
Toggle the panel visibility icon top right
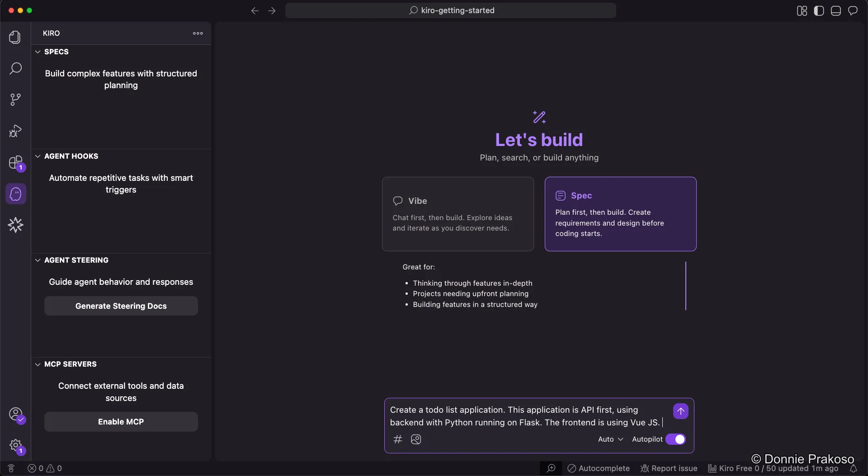(x=835, y=10)
